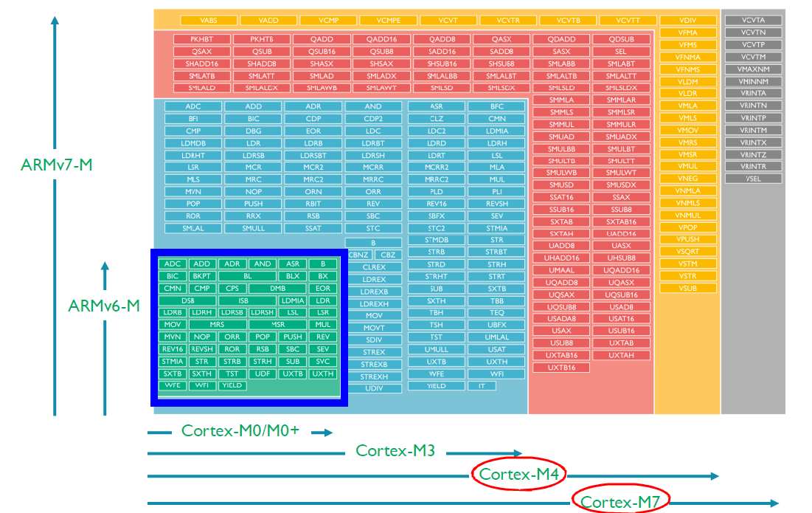Select the DSB instruction box
Screen dimensions: 812x513
187,300
